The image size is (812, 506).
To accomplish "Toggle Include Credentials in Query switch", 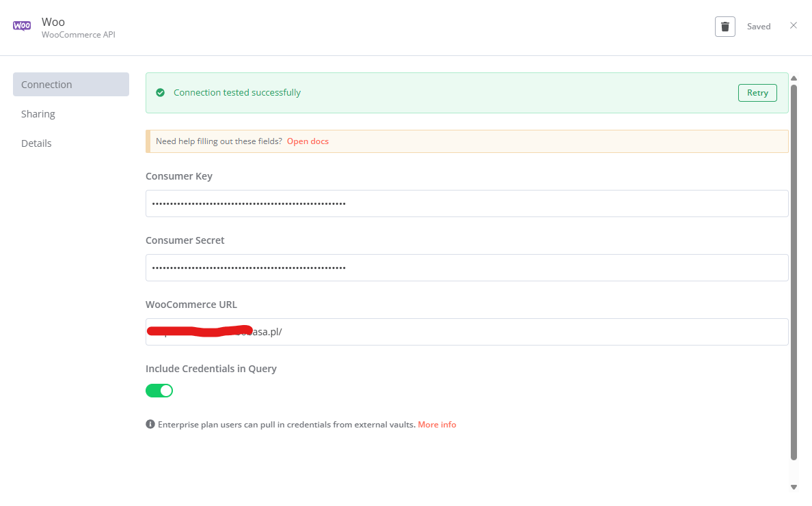I will 159,391.
